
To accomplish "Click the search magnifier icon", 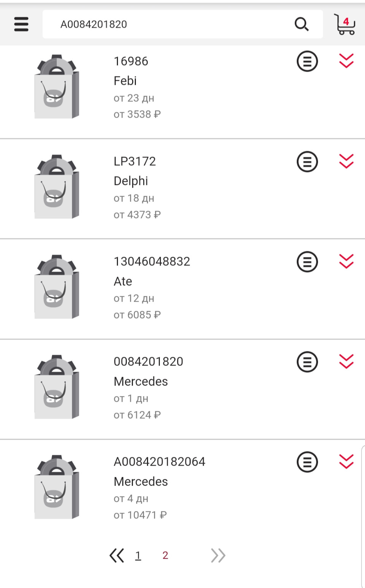I will pos(302,24).
